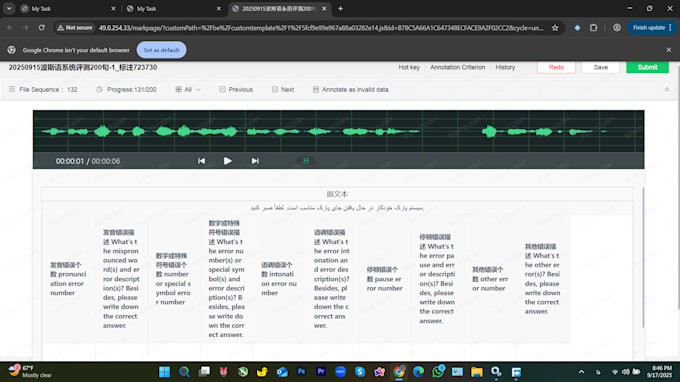Image resolution: width=680 pixels, height=382 pixels.
Task: Click the File Sequence list icon
Action: (x=12, y=89)
